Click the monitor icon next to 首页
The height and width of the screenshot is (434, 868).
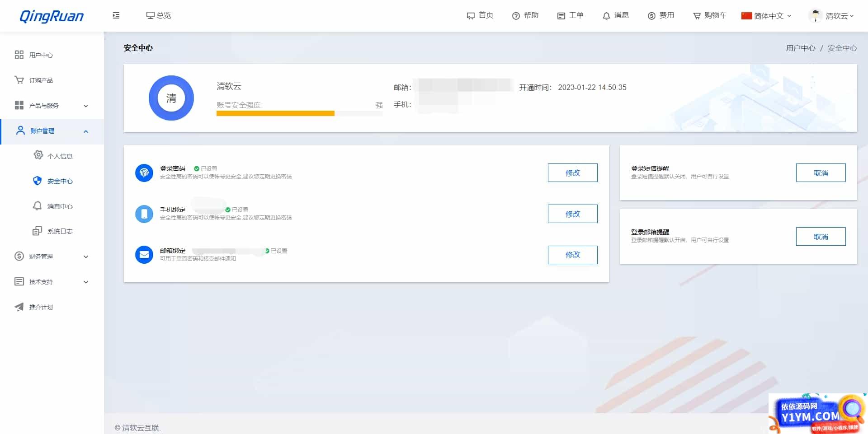[x=471, y=16]
